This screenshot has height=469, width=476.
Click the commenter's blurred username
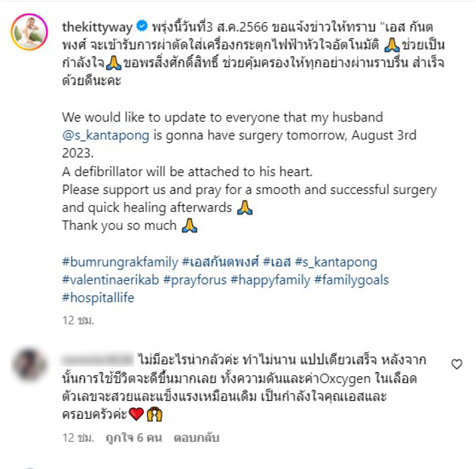point(98,359)
